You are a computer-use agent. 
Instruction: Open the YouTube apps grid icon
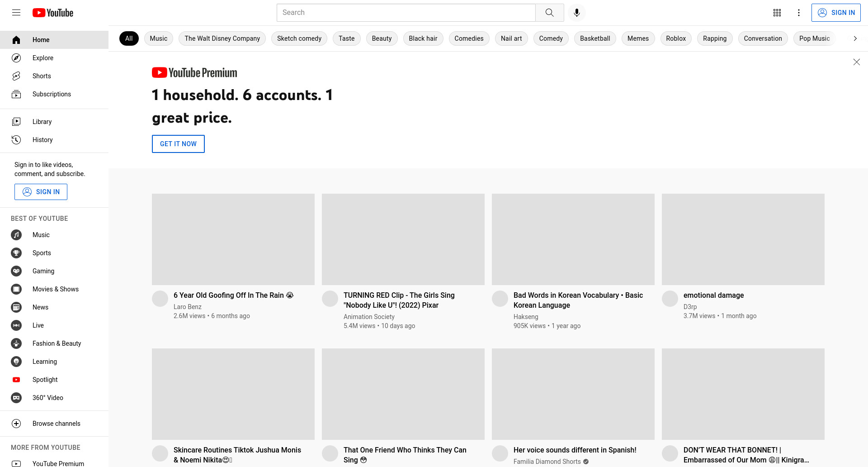coord(777,13)
